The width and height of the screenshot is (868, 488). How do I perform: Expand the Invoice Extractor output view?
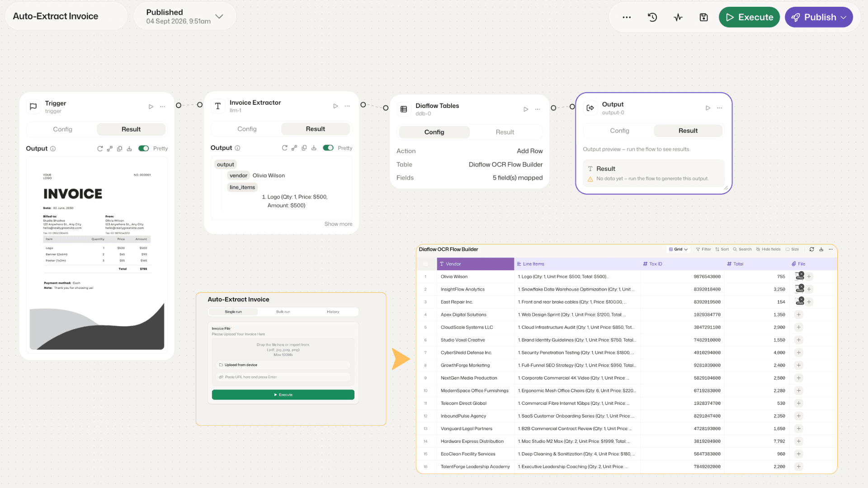click(294, 148)
